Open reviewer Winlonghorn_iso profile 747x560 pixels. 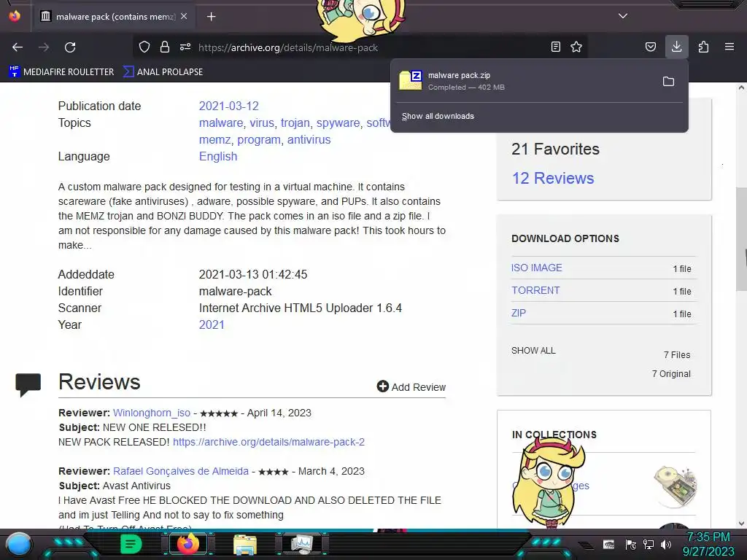pyautogui.click(x=152, y=413)
